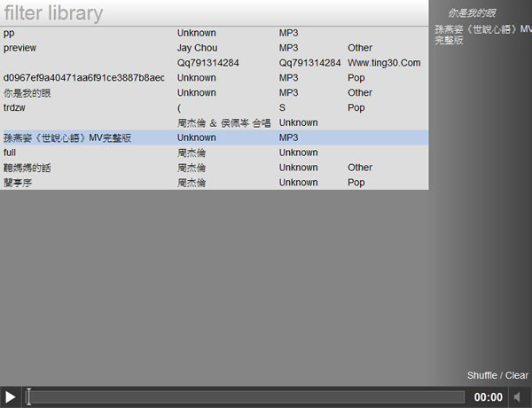
Task: Select the song titled pp
Action: [x=10, y=33]
